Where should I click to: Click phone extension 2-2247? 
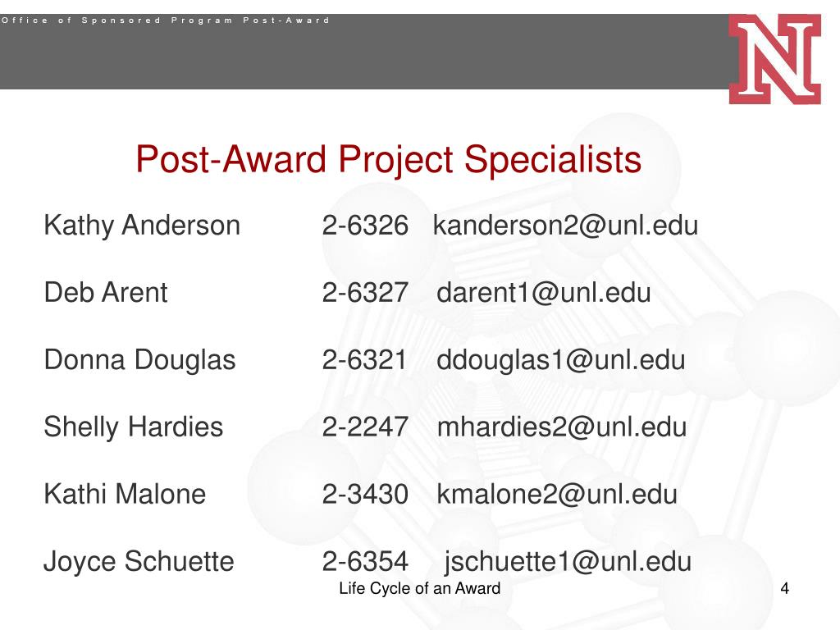click(x=365, y=427)
